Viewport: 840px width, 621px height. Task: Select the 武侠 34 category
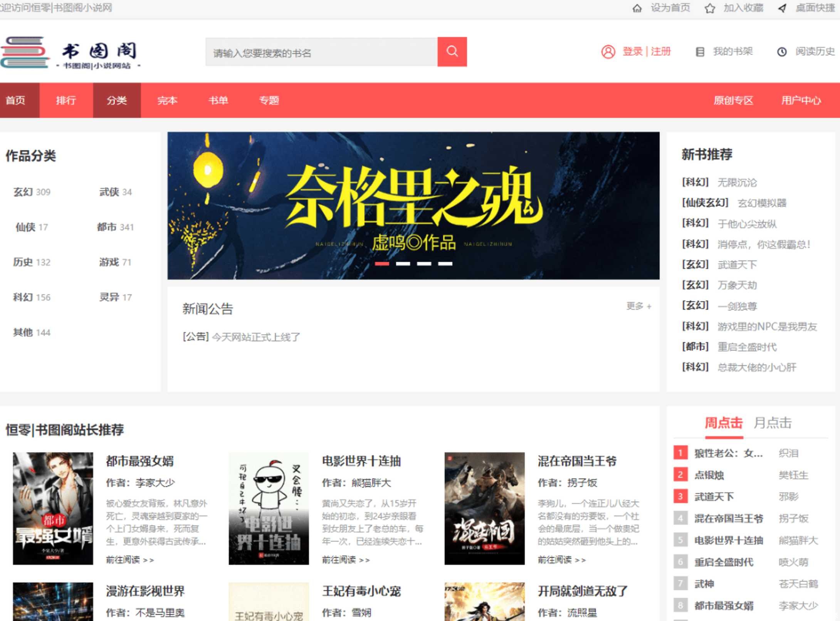point(116,192)
